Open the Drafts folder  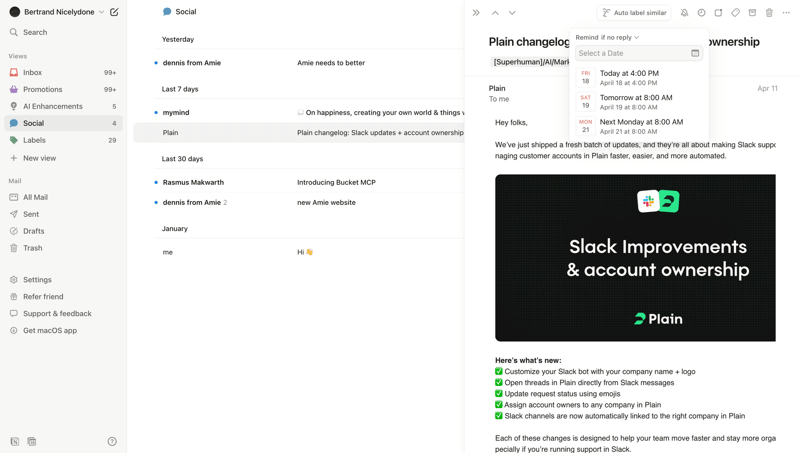click(63, 231)
